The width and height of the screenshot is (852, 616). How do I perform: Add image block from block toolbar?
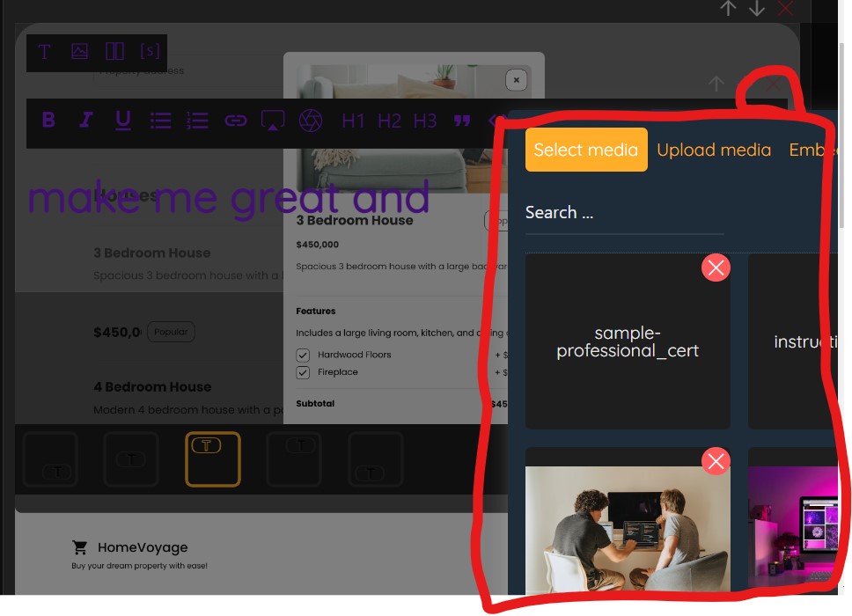(79, 52)
